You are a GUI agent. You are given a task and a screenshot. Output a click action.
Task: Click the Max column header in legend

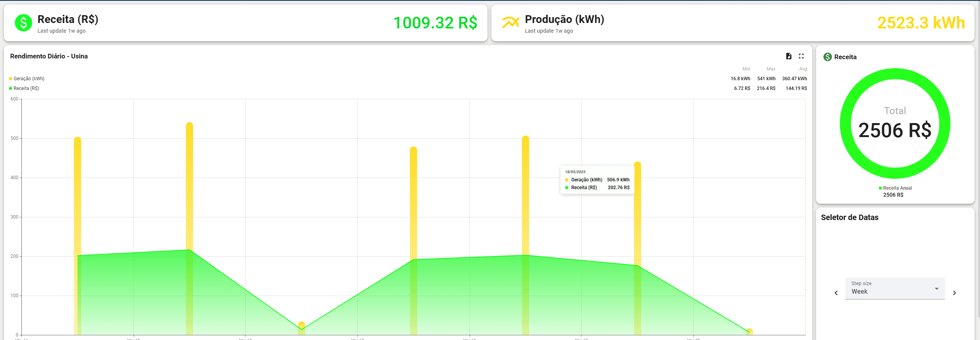coord(771,69)
